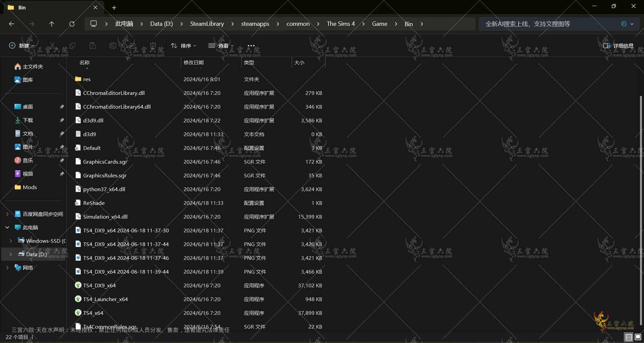Click the Paste clipboard icon
The height and width of the screenshot is (343, 644).
point(93,46)
